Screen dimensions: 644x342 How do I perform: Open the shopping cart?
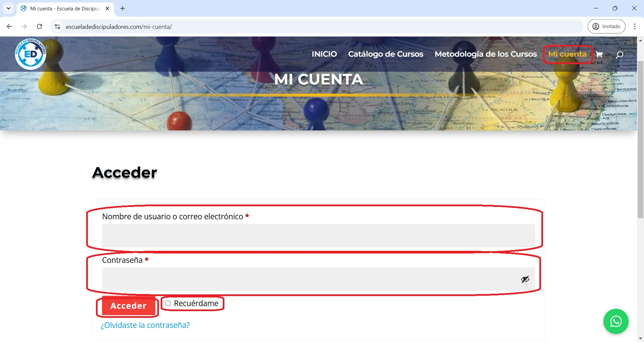tap(600, 54)
